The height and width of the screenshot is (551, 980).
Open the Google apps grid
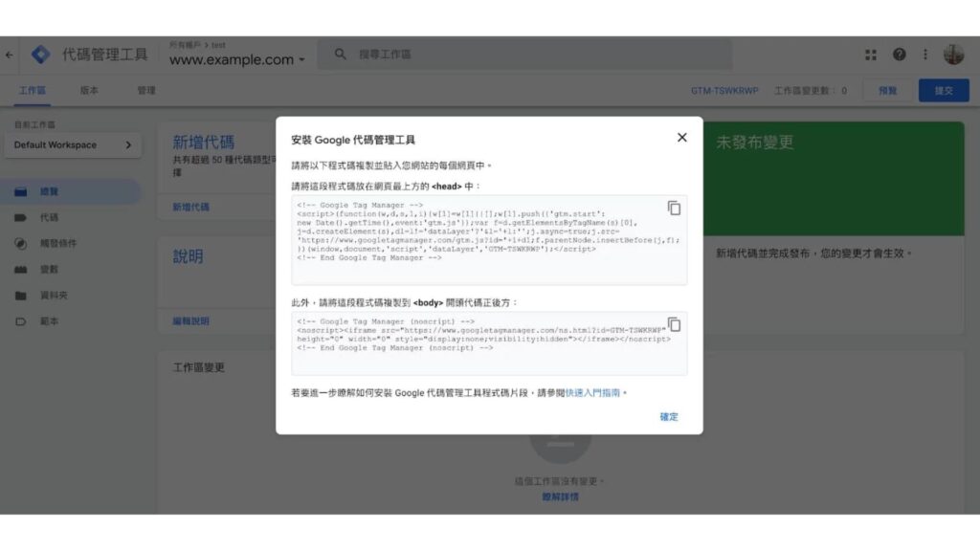coord(871,55)
